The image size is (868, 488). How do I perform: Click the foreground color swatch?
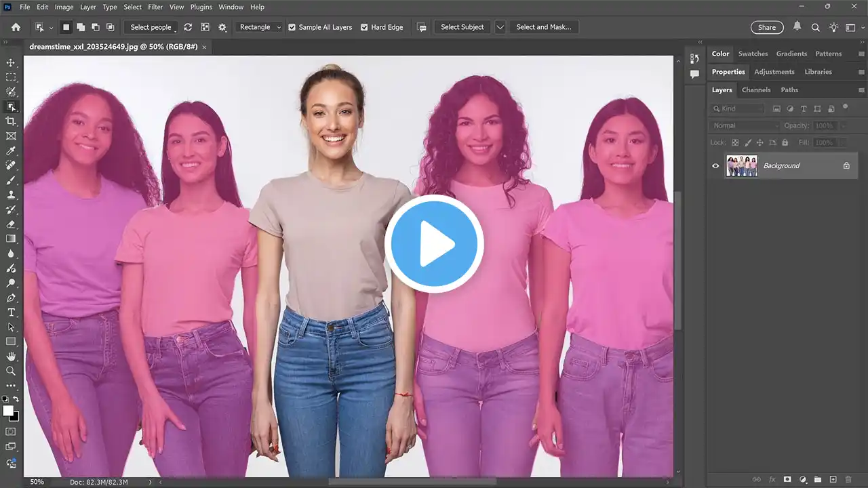point(8,411)
